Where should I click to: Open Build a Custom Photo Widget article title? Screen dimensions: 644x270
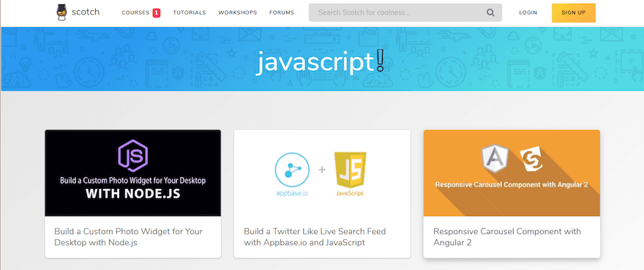[x=129, y=237]
